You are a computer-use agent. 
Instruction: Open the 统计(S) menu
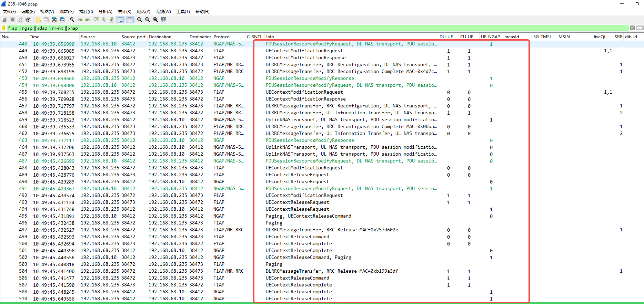pos(124,12)
